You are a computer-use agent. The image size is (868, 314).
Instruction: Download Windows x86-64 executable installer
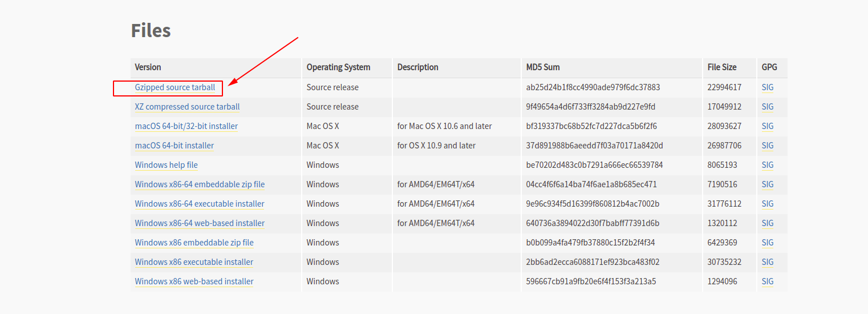200,204
